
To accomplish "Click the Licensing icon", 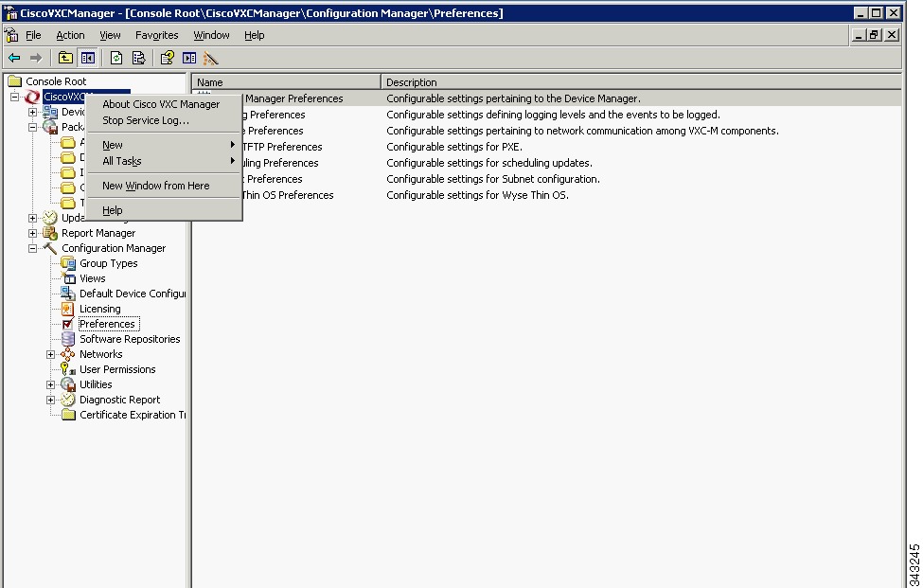I will point(68,309).
